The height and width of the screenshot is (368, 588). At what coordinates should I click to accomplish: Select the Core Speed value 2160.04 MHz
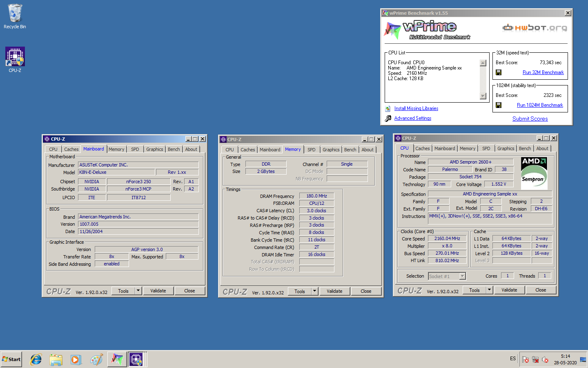point(447,238)
